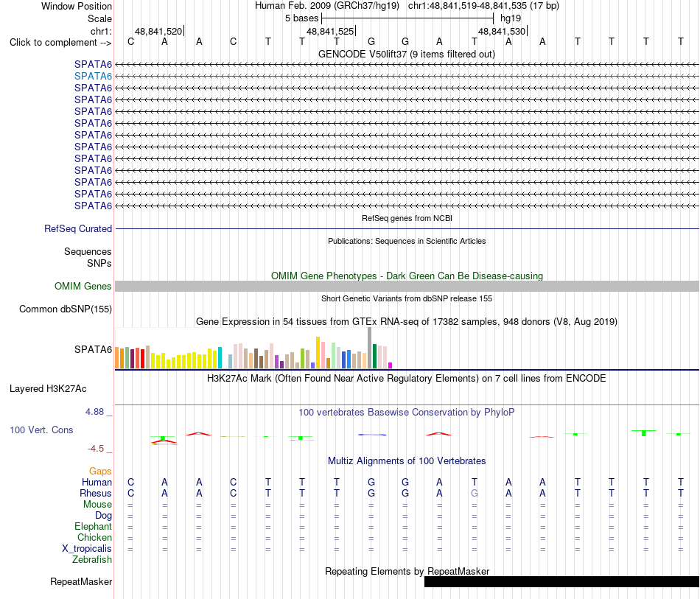Click the hg19 label next to scale bar
This screenshot has width=700, height=599.
[511, 18]
